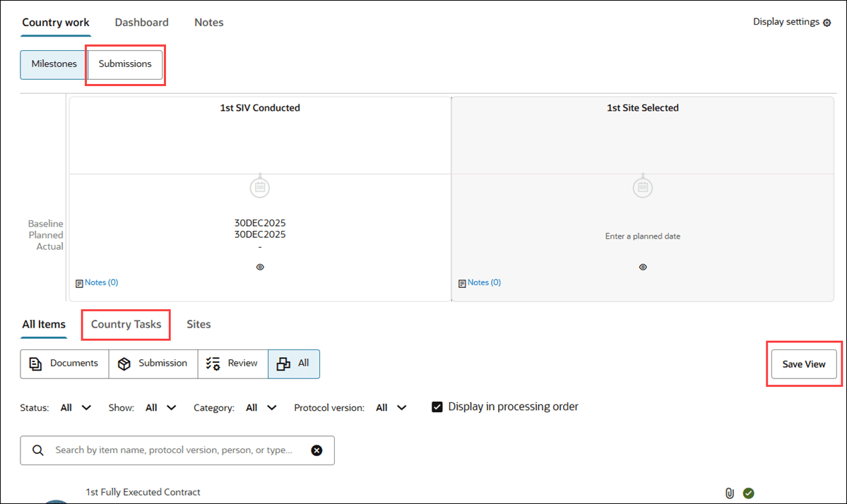The height and width of the screenshot is (504, 847).
Task: Open Display settings via the gear icon
Action: 827,22
